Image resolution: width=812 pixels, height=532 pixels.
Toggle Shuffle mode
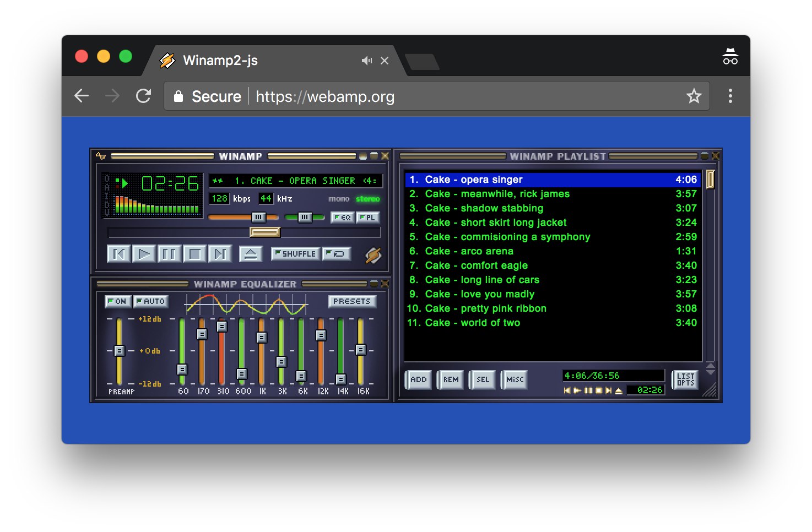tap(296, 253)
